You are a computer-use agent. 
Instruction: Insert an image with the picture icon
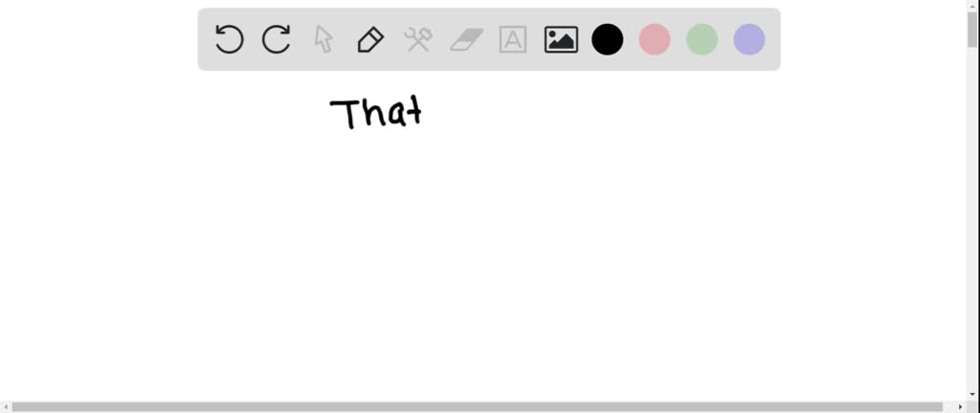(561, 39)
